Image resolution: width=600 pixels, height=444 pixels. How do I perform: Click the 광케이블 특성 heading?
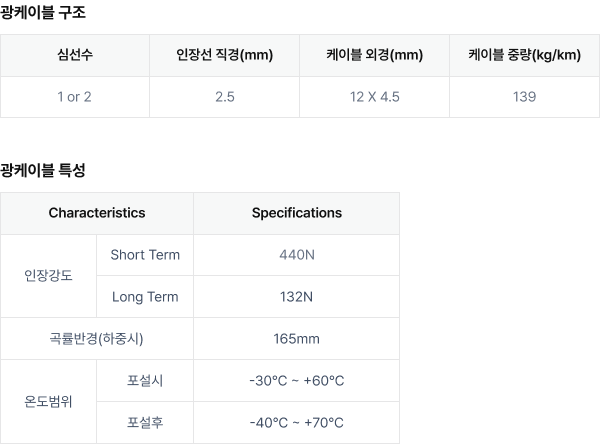[x=42, y=170]
